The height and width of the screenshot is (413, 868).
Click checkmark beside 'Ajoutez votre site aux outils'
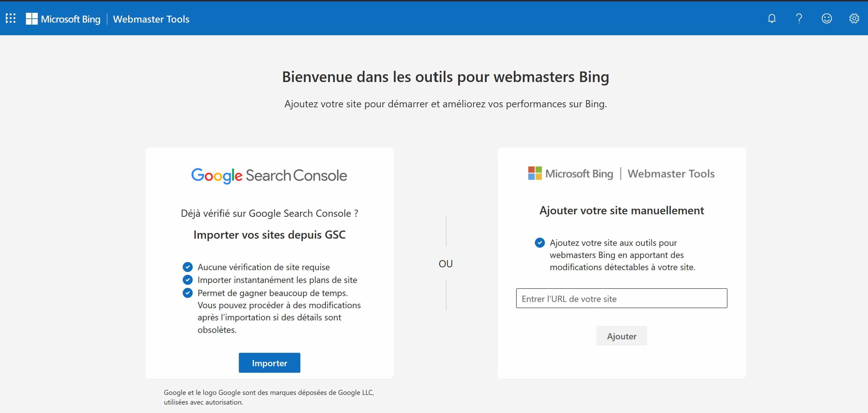540,243
